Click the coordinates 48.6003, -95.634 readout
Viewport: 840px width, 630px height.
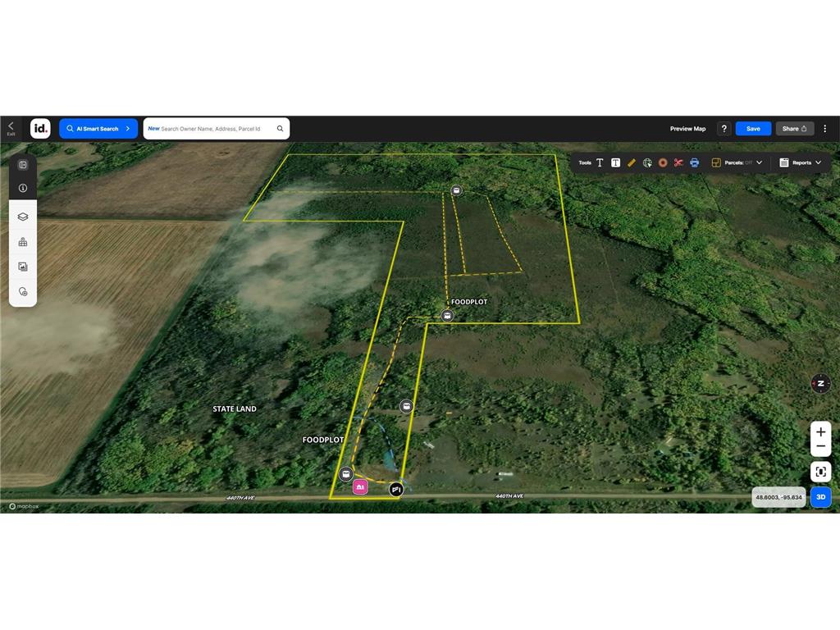pos(778,497)
